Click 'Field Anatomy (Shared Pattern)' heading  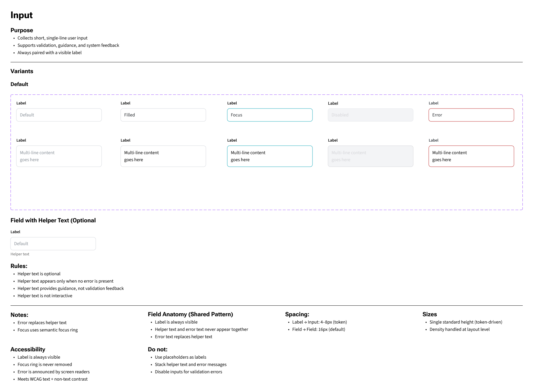pos(190,314)
